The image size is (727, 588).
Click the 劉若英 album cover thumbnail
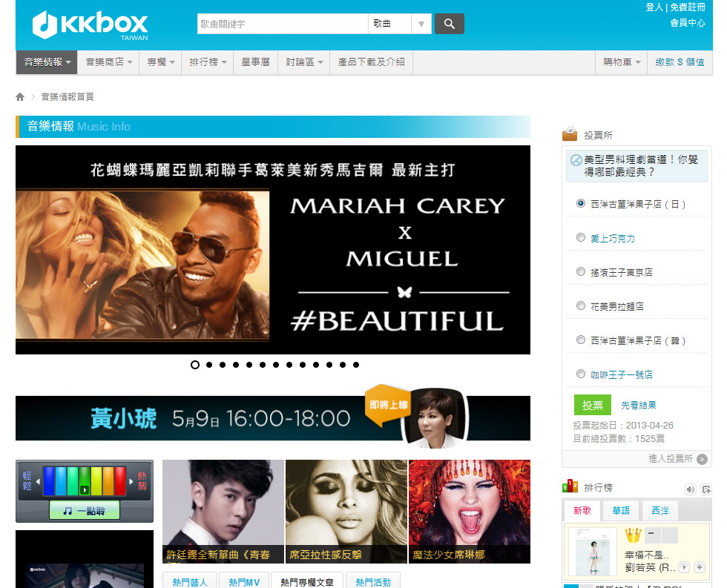592,552
